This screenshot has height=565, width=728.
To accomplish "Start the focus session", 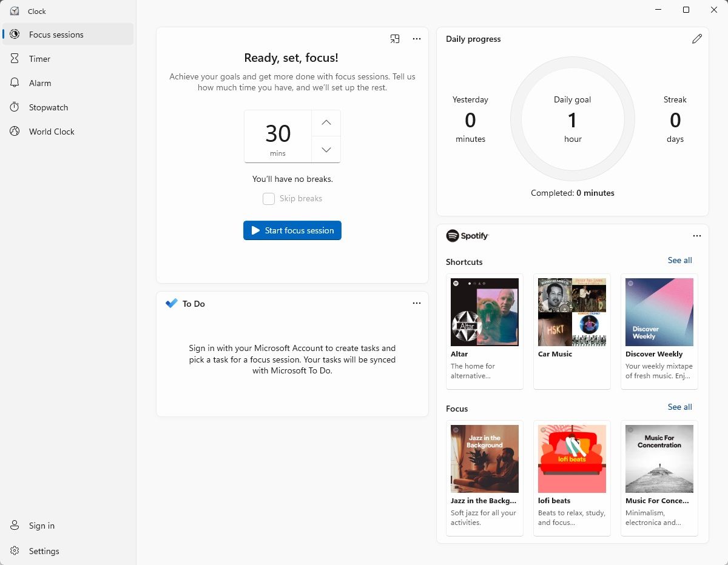I will click(292, 230).
